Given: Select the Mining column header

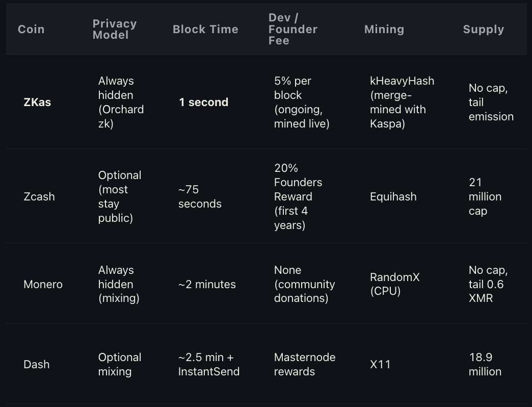Looking at the screenshot, I should 384,29.
